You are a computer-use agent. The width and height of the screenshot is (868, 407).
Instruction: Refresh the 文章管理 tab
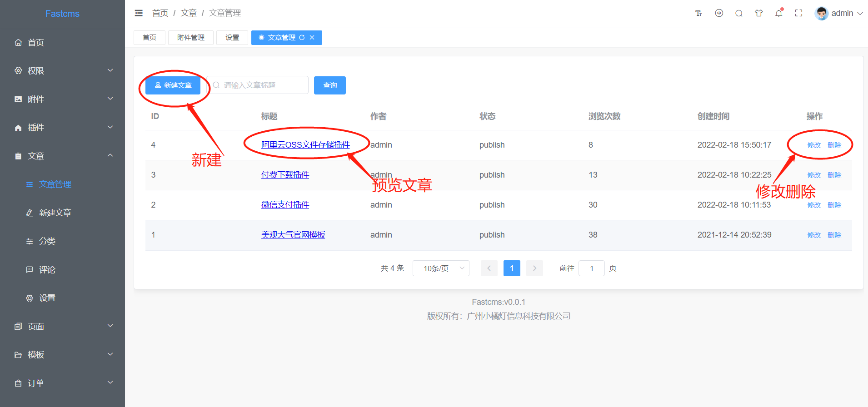click(x=302, y=38)
